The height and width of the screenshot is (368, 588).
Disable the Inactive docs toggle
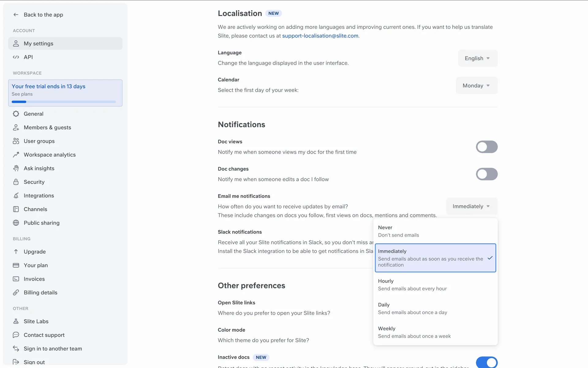click(486, 362)
